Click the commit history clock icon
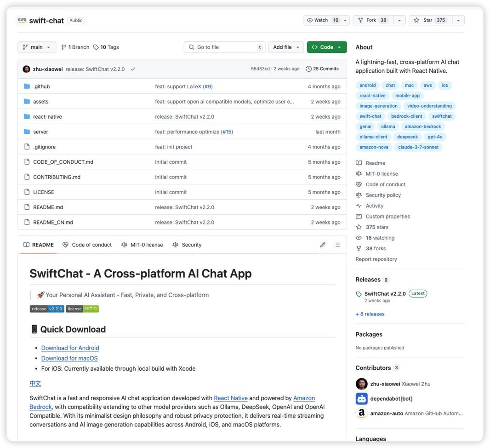This screenshot has height=448, width=490. coord(308,69)
